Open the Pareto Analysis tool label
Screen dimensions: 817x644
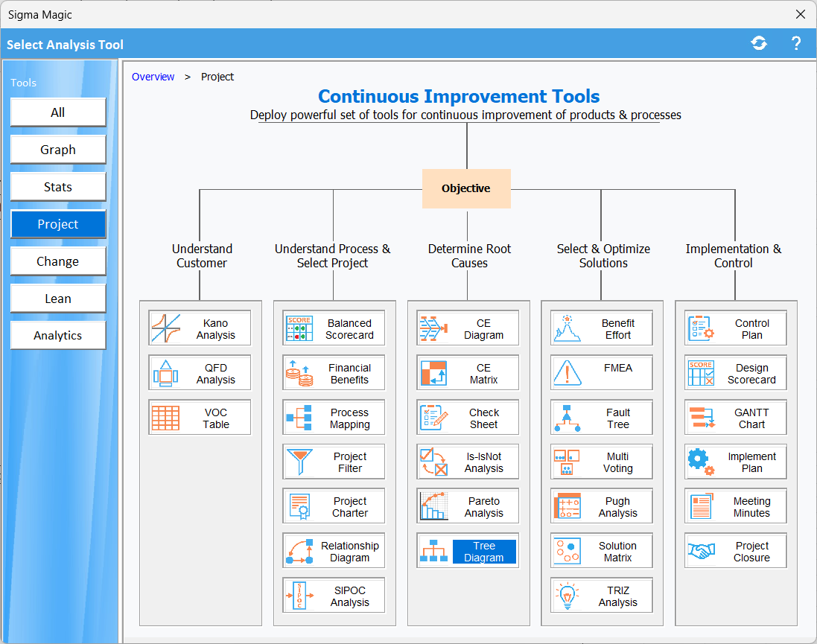tap(484, 507)
